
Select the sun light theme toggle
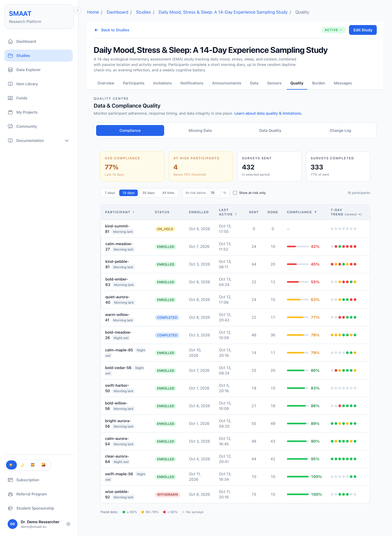[11, 465]
